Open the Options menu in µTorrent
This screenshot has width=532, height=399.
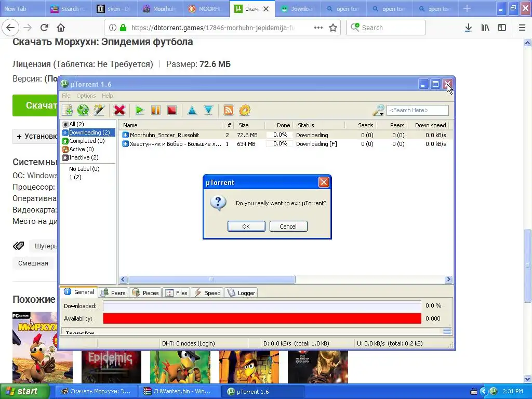(x=86, y=96)
